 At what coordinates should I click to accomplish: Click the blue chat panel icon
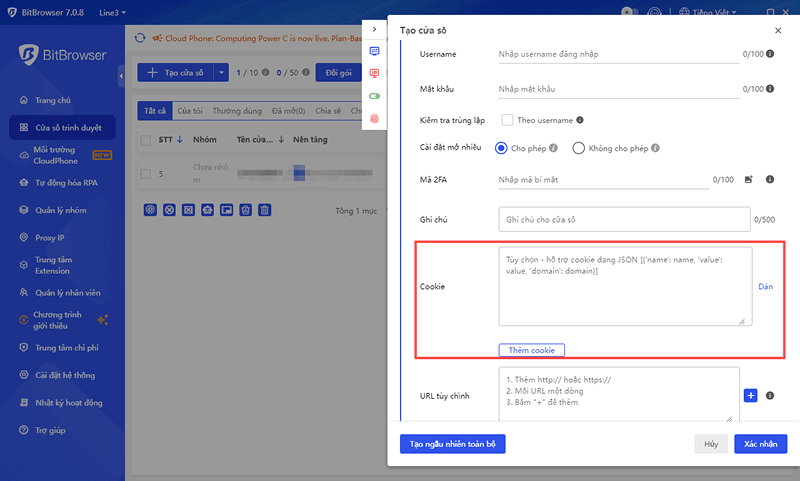click(375, 50)
